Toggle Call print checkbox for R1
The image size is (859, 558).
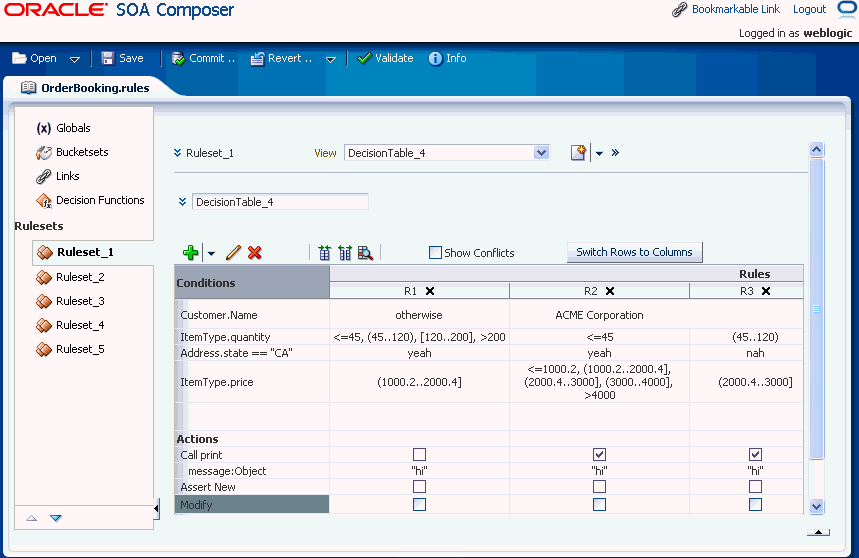420,455
